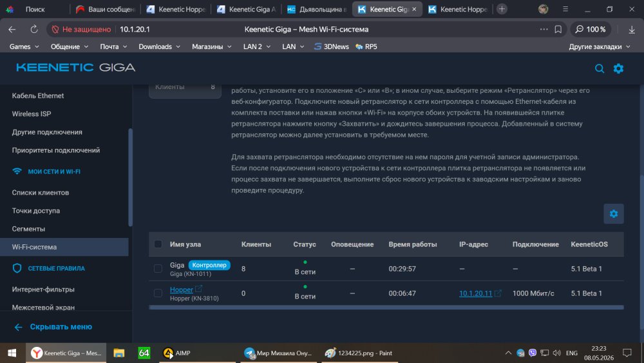The image size is (644, 363).
Task: Open Интернет-фильтры menu item
Action: click(64, 289)
